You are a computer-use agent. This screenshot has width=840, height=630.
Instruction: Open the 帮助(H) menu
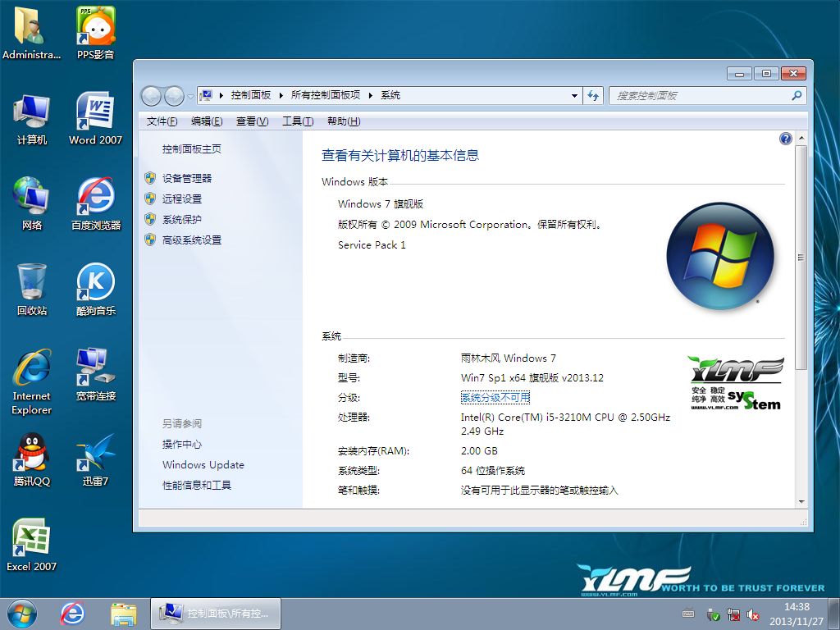point(344,121)
